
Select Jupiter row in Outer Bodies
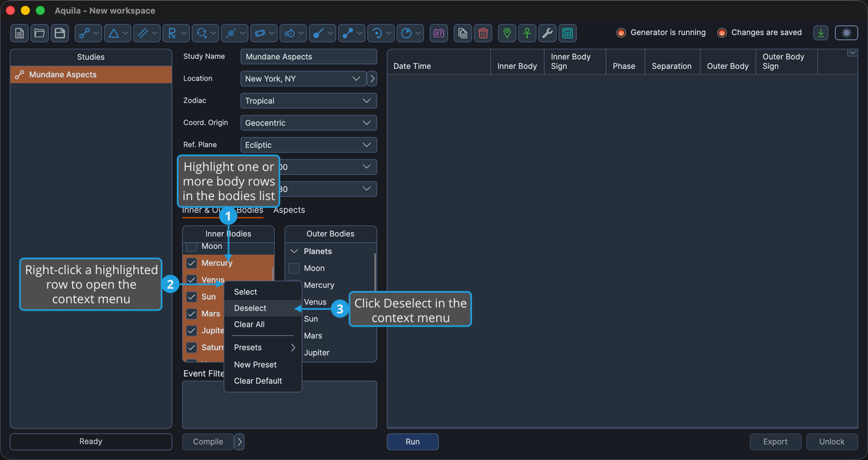click(330, 353)
